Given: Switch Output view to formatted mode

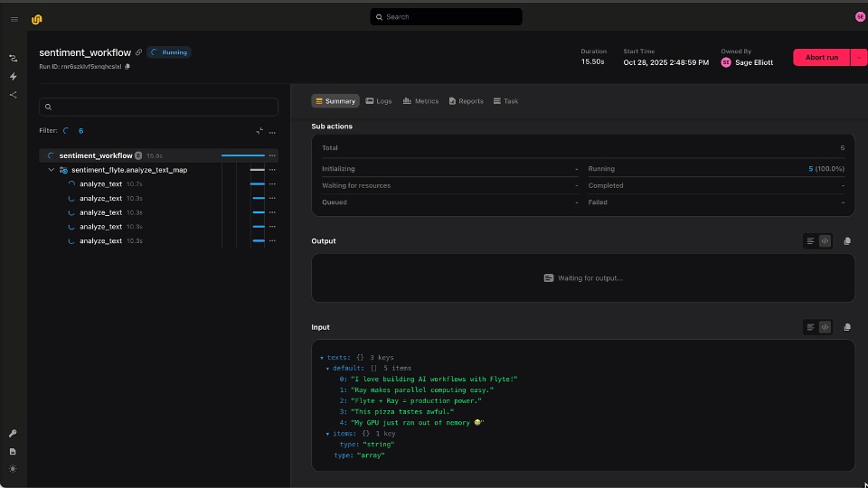Looking at the screenshot, I should [810, 241].
